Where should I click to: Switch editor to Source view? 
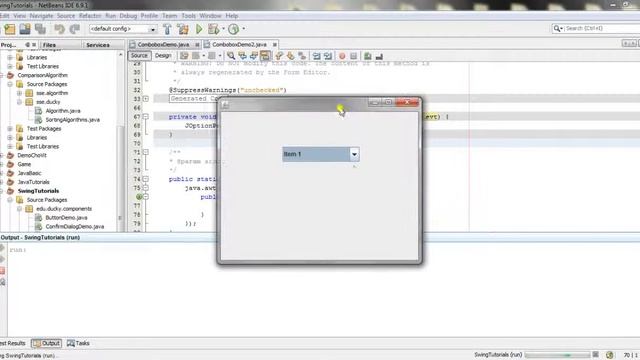139,56
